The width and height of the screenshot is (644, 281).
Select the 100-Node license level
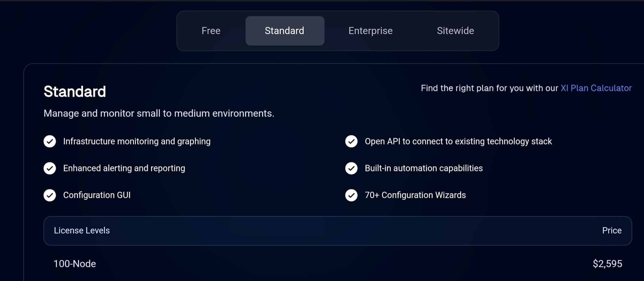pyautogui.click(x=75, y=264)
